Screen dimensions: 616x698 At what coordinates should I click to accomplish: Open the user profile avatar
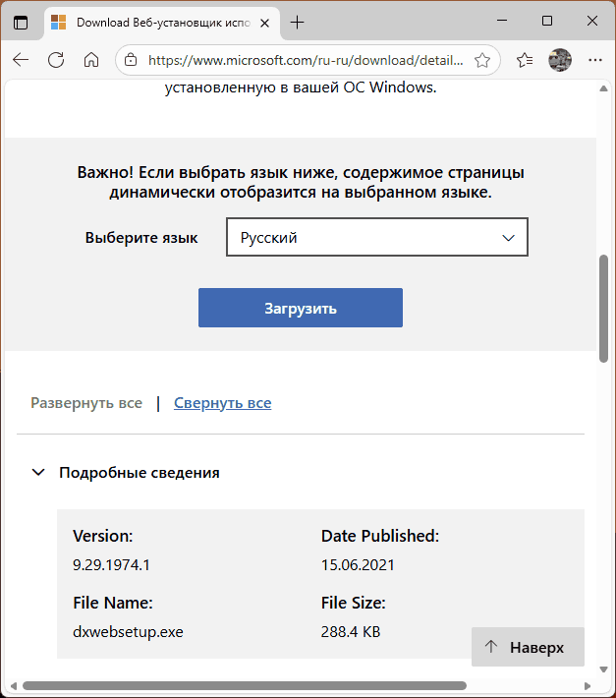point(560,60)
